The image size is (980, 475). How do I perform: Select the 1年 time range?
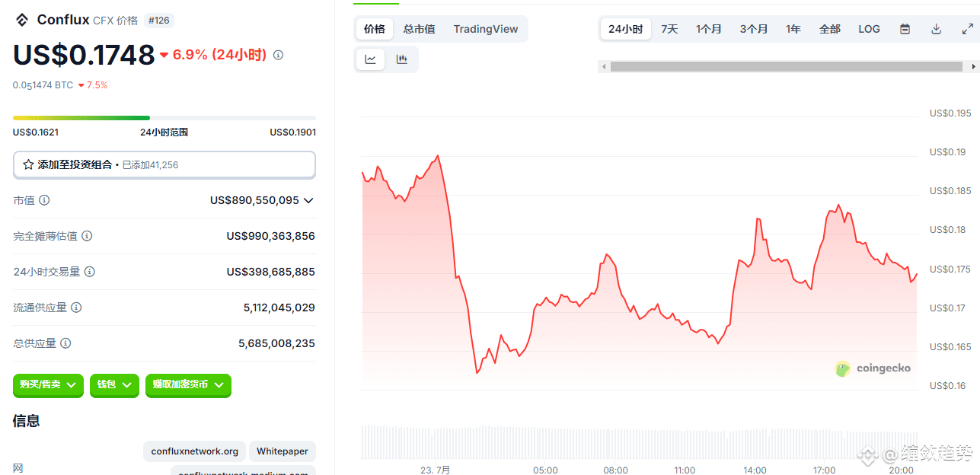tap(793, 29)
